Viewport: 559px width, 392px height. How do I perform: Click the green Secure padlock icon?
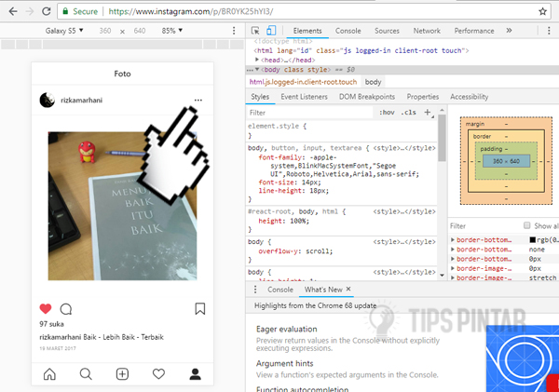(x=65, y=11)
